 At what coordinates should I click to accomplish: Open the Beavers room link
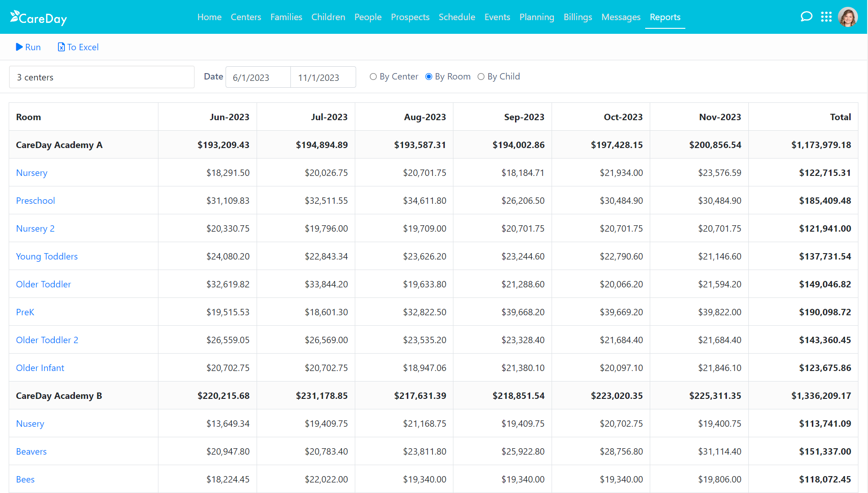pyautogui.click(x=31, y=451)
